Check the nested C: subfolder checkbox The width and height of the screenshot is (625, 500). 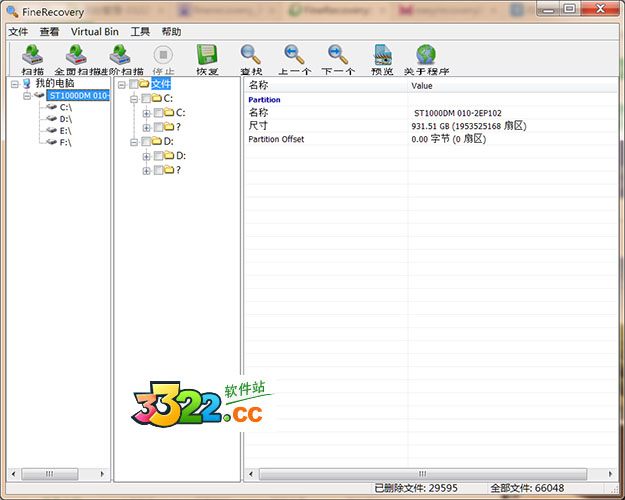(x=159, y=113)
